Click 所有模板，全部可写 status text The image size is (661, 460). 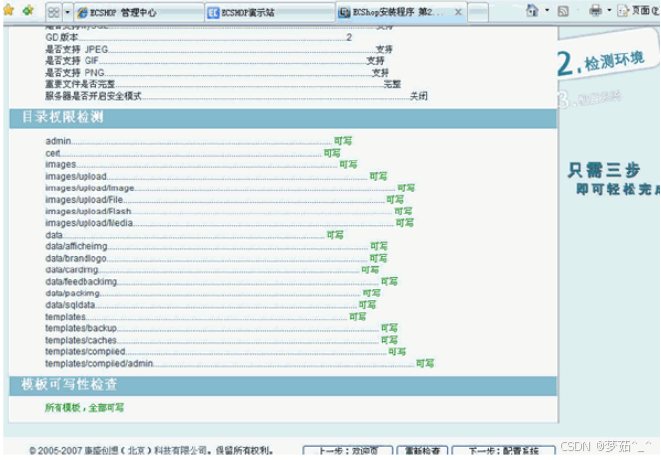pyautogui.click(x=84, y=408)
